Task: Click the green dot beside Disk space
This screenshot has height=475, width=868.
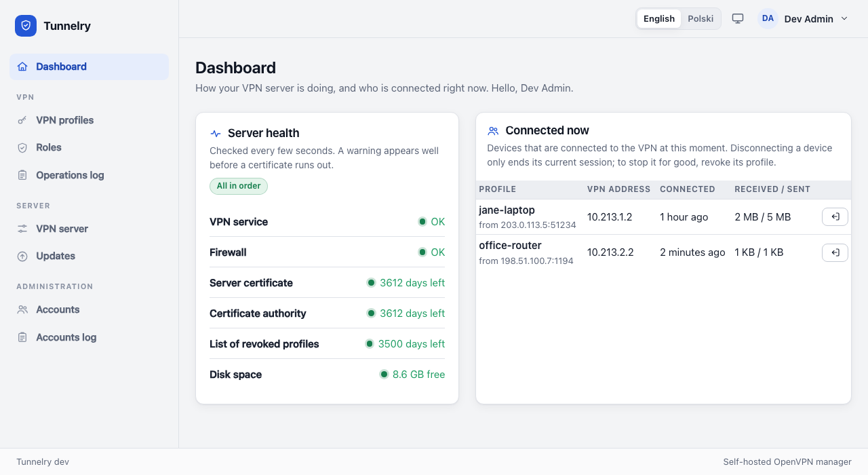Action: 384,375
